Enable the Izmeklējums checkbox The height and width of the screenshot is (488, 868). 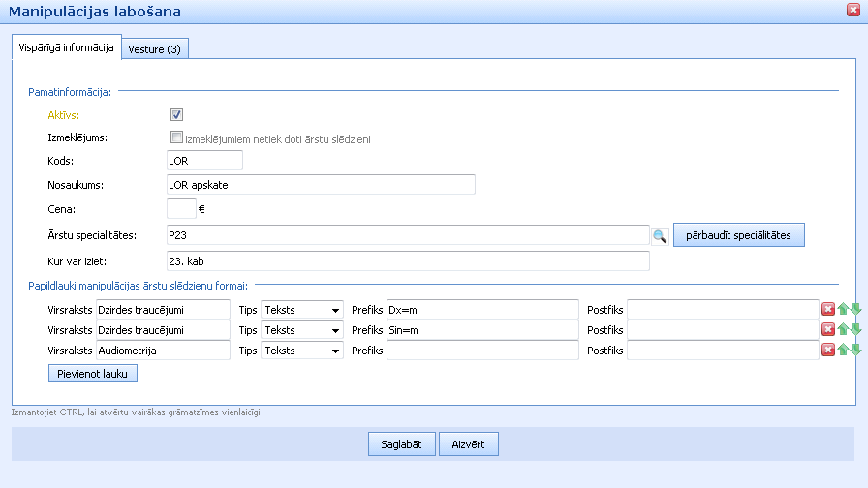176,137
